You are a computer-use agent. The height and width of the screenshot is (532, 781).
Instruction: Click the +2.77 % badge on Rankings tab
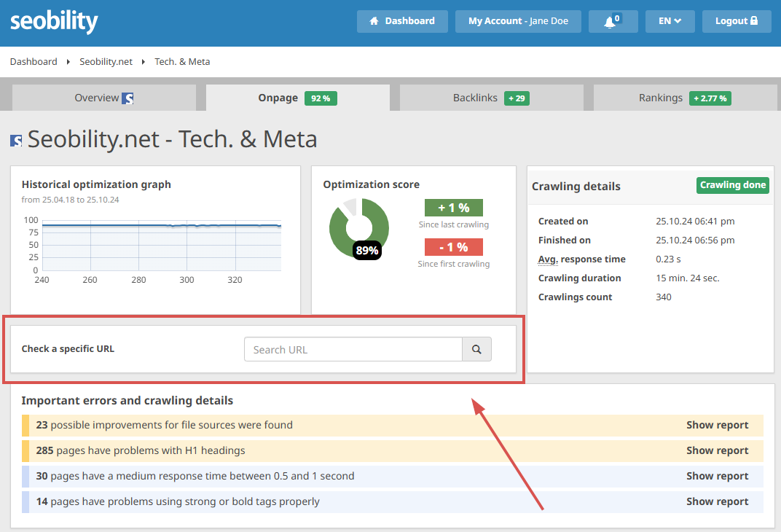[710, 98]
